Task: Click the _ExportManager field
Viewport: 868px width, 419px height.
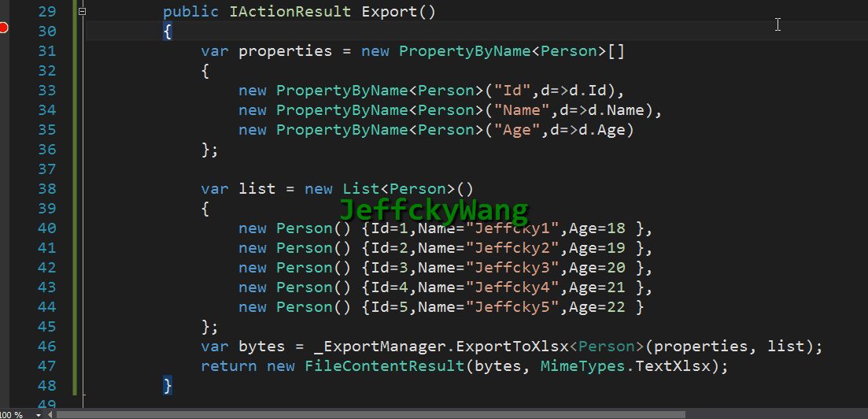Action: point(379,347)
